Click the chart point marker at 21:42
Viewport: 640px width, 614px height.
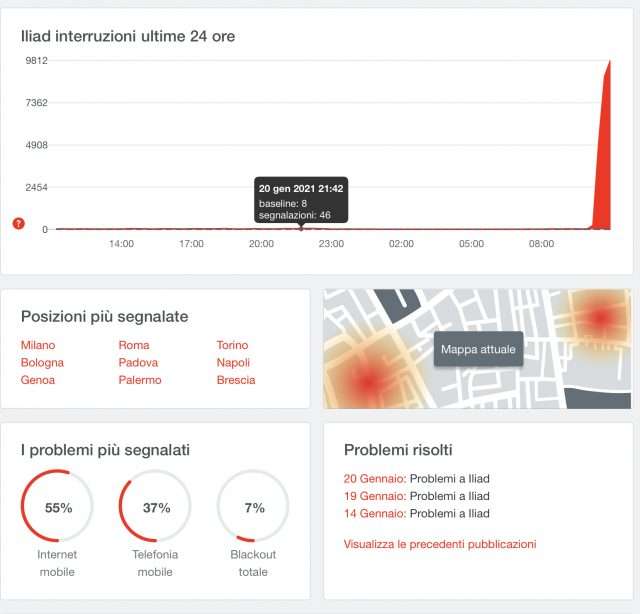click(301, 229)
